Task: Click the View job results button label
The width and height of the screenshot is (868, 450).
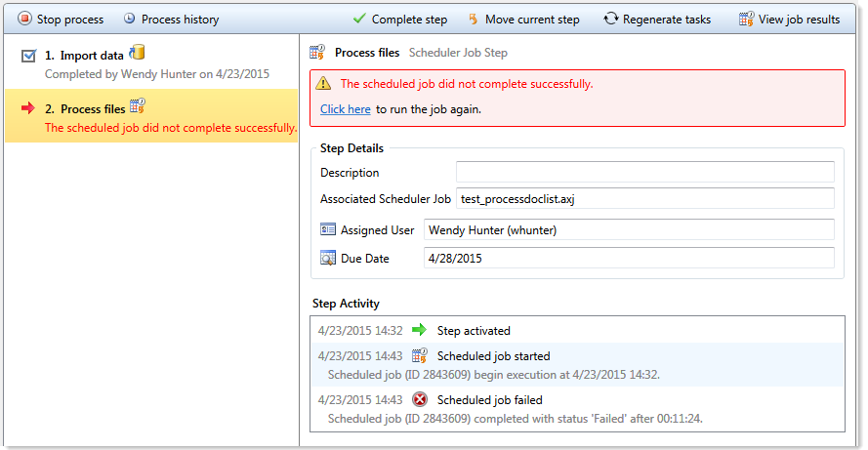Action: 799,19
